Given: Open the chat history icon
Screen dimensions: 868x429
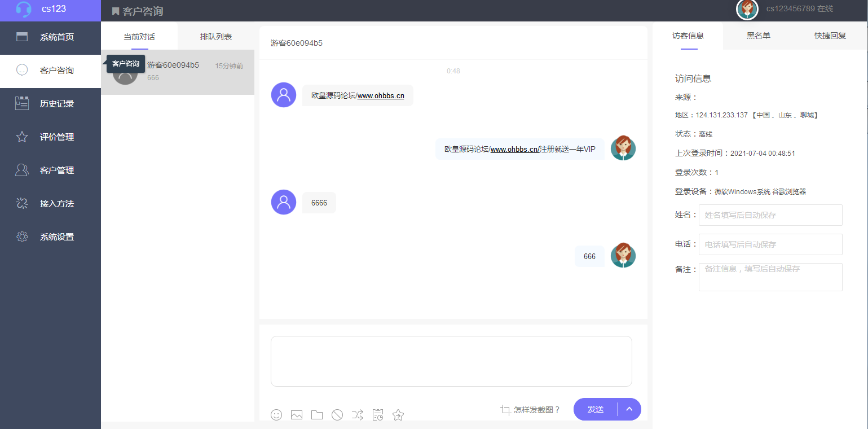Looking at the screenshot, I should (x=377, y=414).
